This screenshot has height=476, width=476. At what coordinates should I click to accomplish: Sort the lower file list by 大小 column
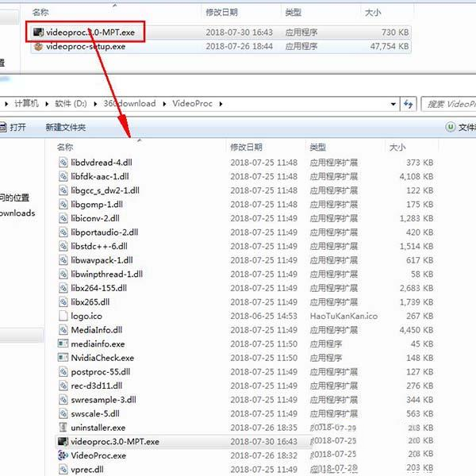[397, 148]
